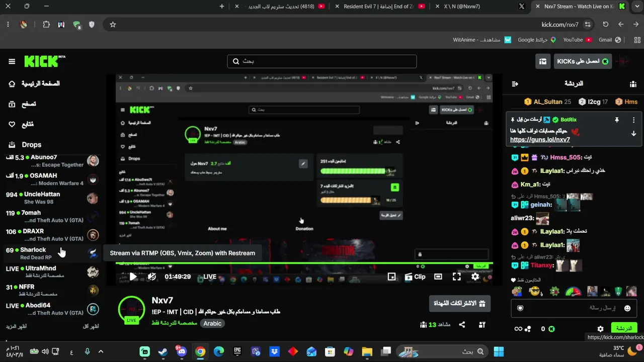644x362 pixels.
Task: Open the stream tools icon beside share
Action: click(482, 325)
